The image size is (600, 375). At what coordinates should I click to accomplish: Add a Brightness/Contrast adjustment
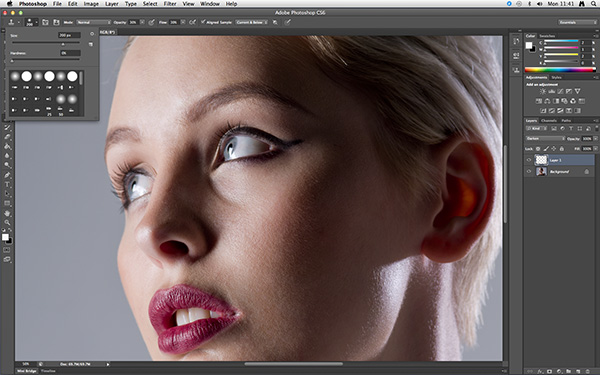[543, 91]
